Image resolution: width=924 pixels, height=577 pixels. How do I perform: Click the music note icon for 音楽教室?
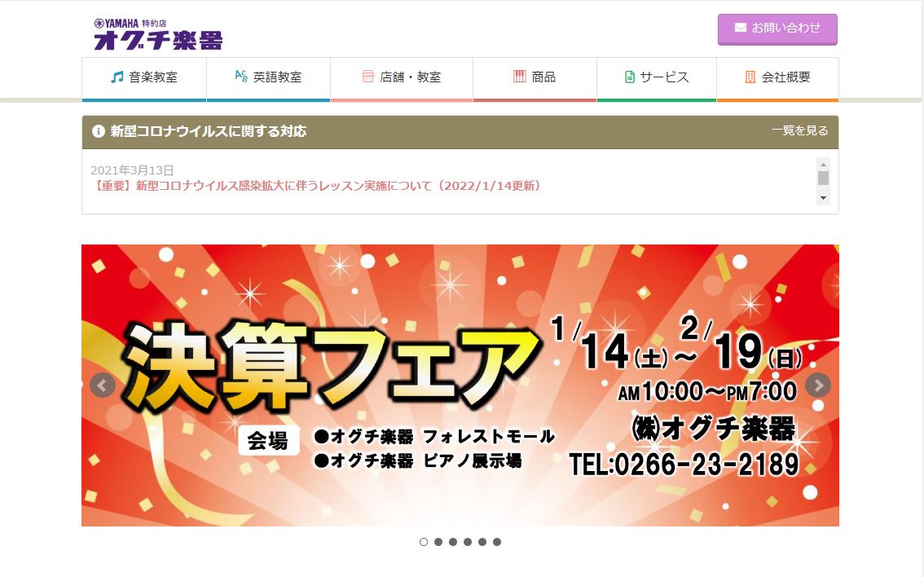(117, 77)
